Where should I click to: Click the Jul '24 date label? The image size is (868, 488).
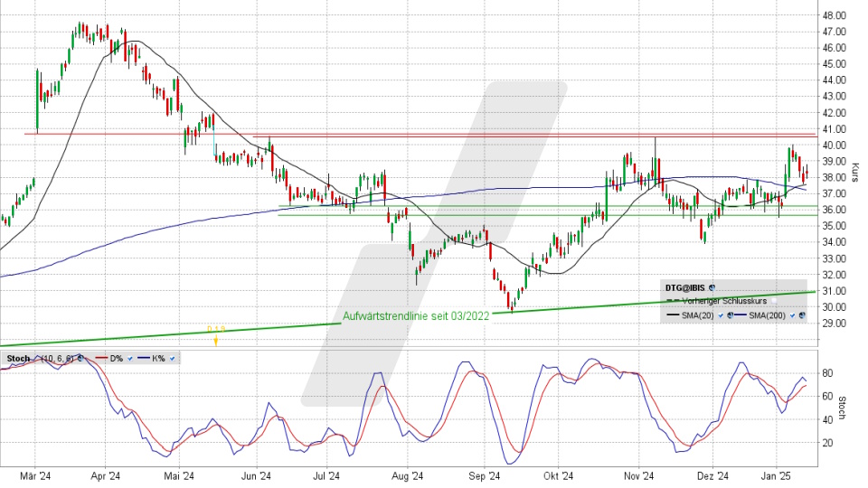326,476
